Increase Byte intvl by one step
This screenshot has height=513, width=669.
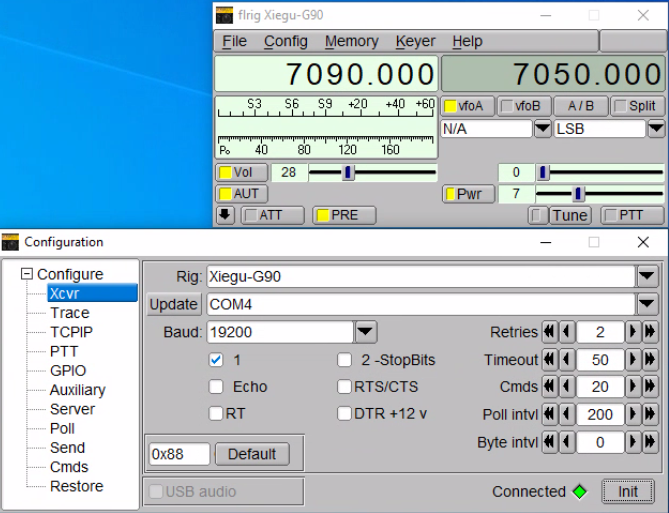point(633,442)
